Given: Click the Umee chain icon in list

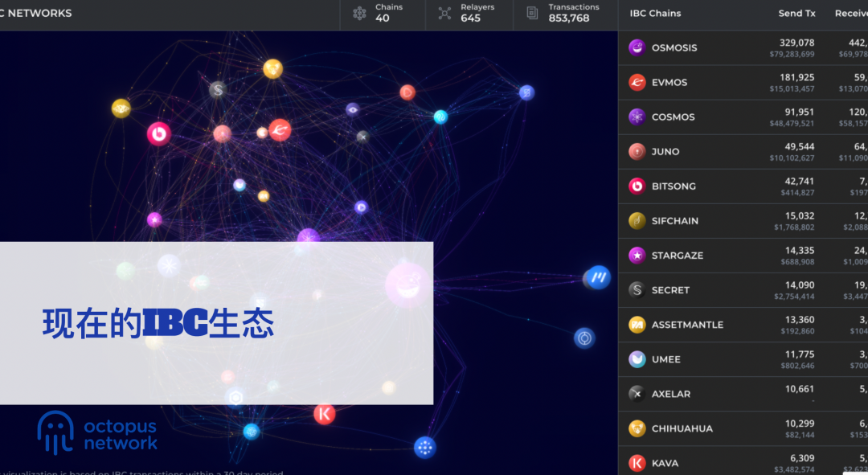Looking at the screenshot, I should [x=637, y=358].
